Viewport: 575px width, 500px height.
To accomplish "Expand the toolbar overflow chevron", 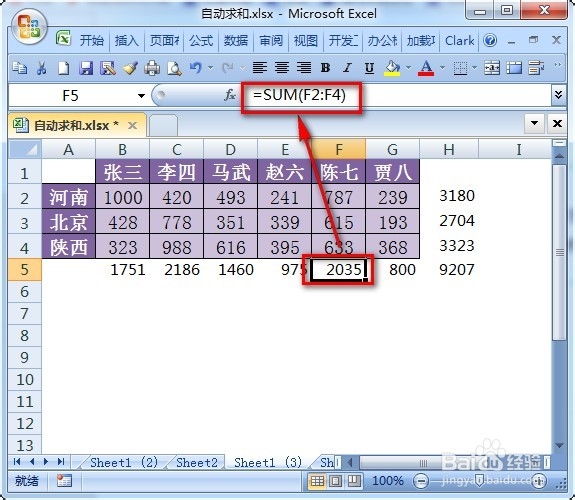I will point(557,65).
